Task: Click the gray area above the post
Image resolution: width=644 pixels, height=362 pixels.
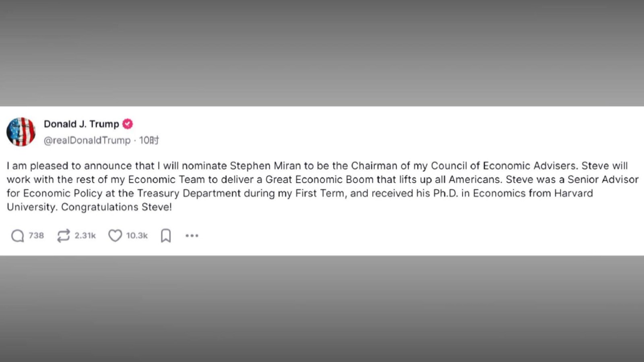Action: [x=322, y=52]
